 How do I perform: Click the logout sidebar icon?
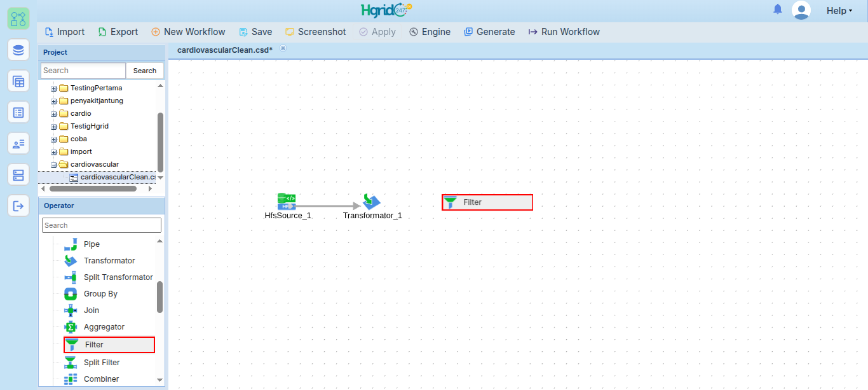pos(18,205)
